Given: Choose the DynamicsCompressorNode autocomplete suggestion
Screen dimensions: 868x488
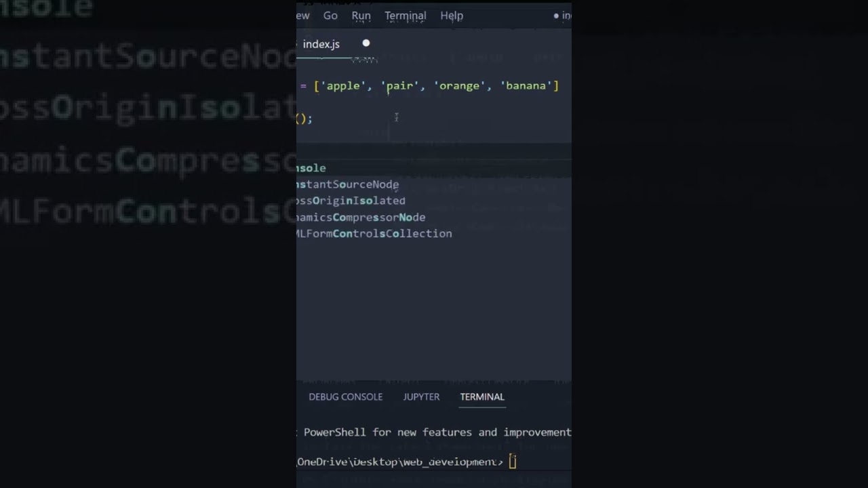Looking at the screenshot, I should click(x=434, y=217).
